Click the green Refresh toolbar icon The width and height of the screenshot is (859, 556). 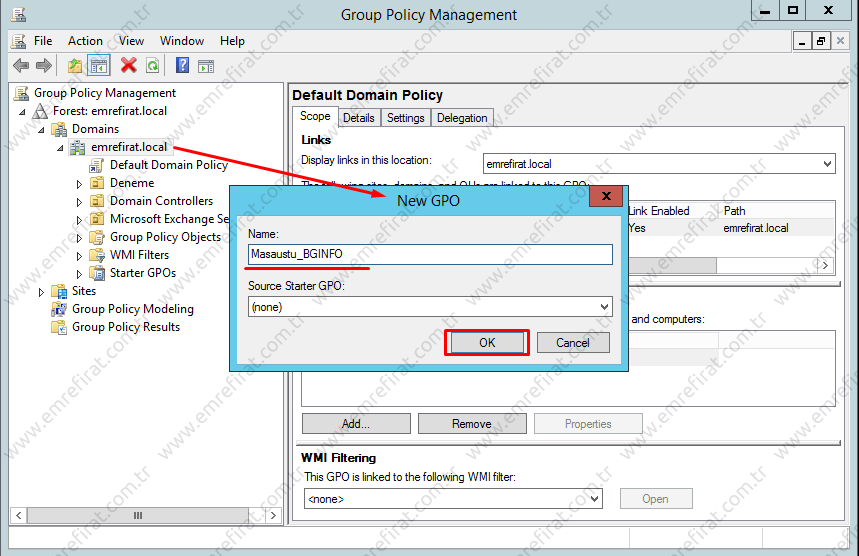152,66
